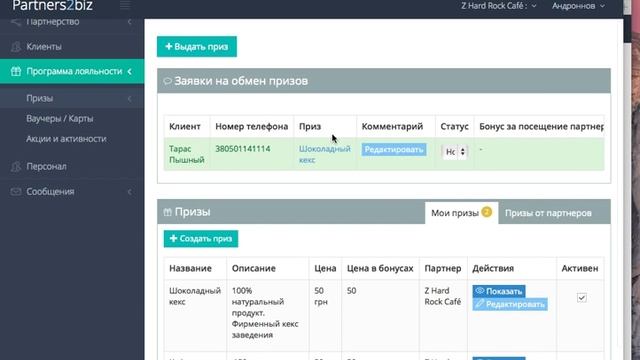This screenshot has width=640, height=360.
Task: Click the Партнерство share icon
Action: (x=16, y=22)
